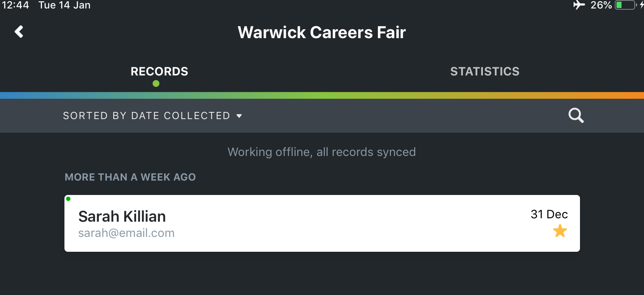Tap the 12:44 clock in status bar
This screenshot has height=295, width=644.
click(16, 6)
